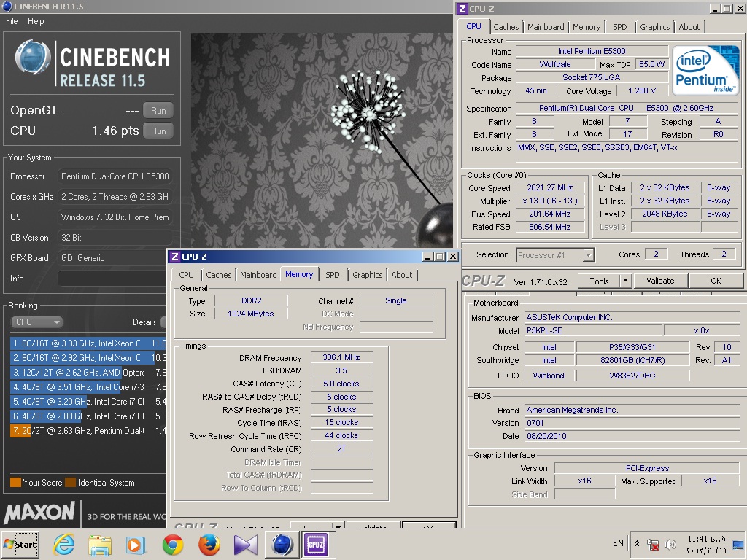Click the Core Speed 2621.27 MHz value
747x560 pixels.
coord(550,187)
